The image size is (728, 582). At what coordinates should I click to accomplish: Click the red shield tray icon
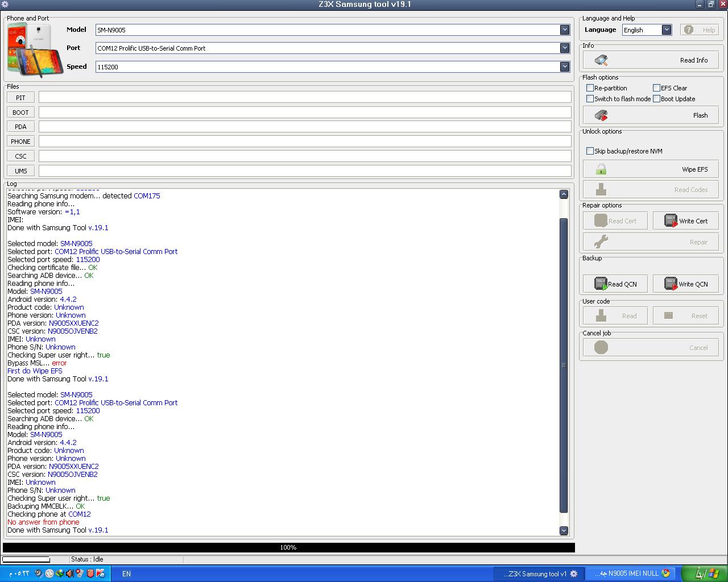point(90,573)
